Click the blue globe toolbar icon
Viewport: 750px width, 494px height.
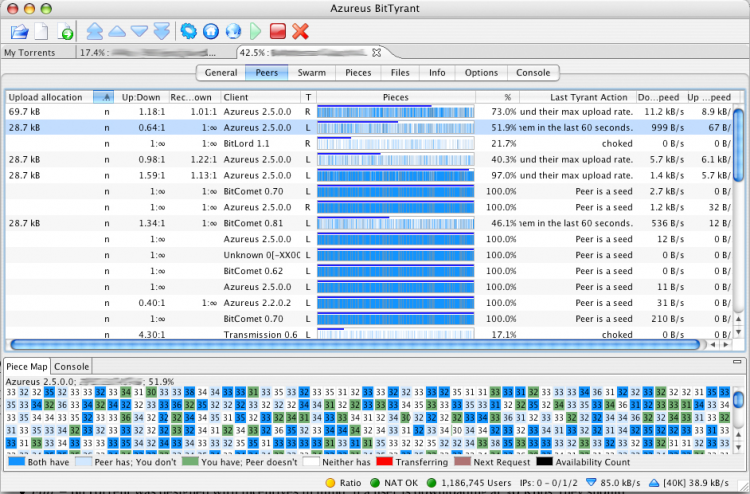[233, 32]
